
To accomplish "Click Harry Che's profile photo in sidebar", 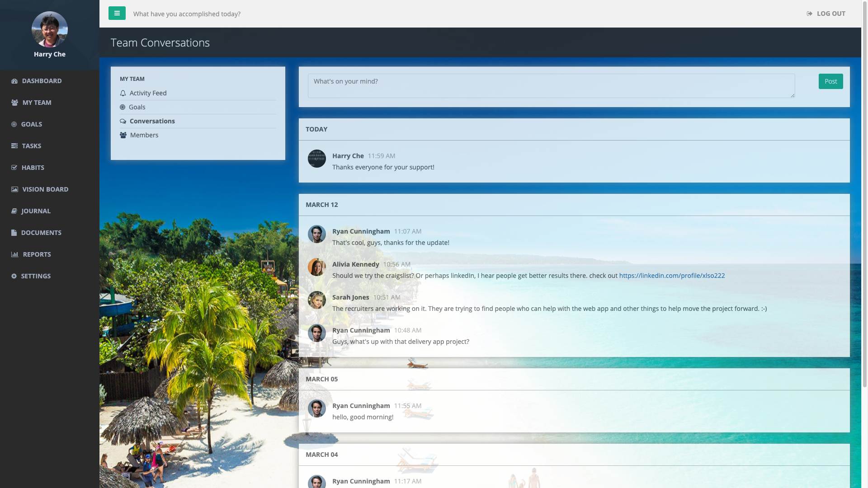I will [50, 29].
